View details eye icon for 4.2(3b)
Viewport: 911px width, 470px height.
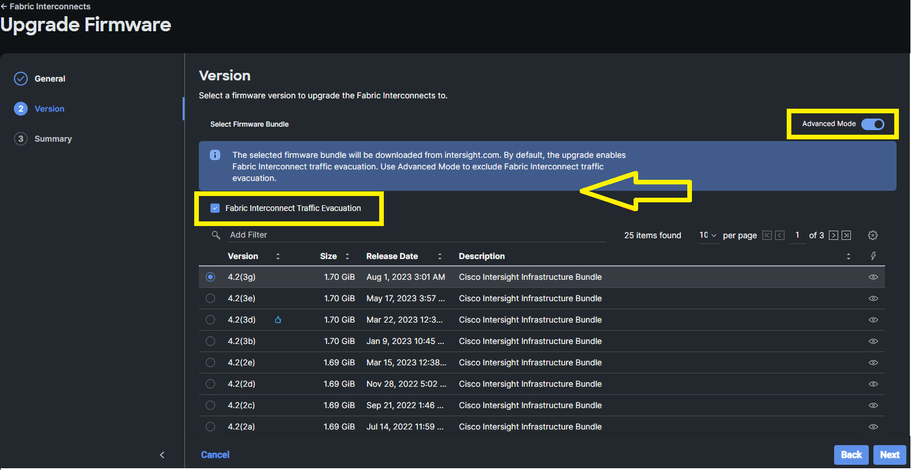tap(873, 341)
